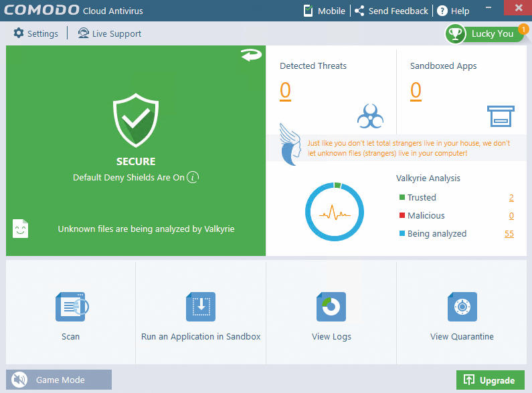The image size is (532, 393).
Task: Click the info icon beside Default Deny Shields
Action: pos(193,177)
